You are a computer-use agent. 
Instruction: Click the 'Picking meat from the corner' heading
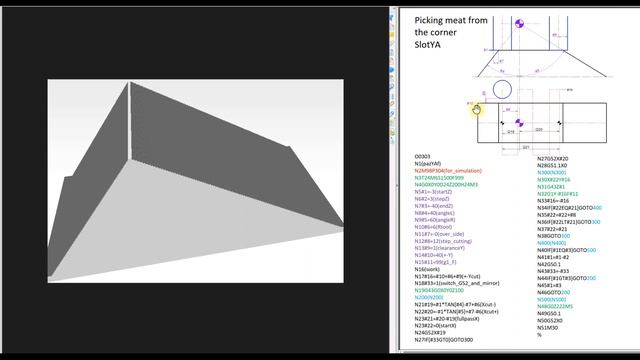451,26
